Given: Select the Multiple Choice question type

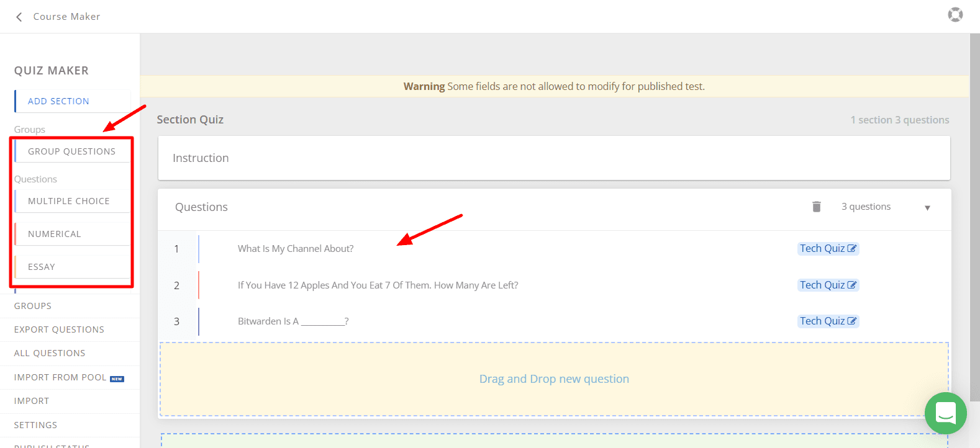Looking at the screenshot, I should point(69,201).
